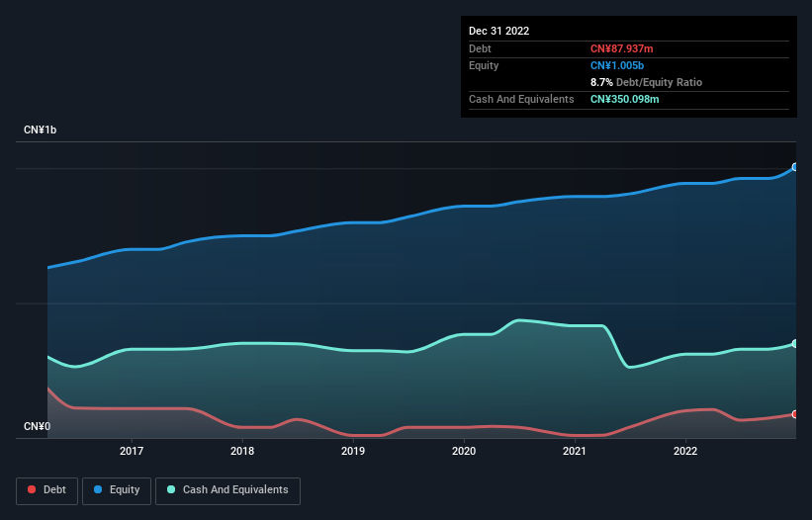Click the Debt row label in tooltip
Viewport: 812px width, 520px height.
pyautogui.click(x=480, y=48)
